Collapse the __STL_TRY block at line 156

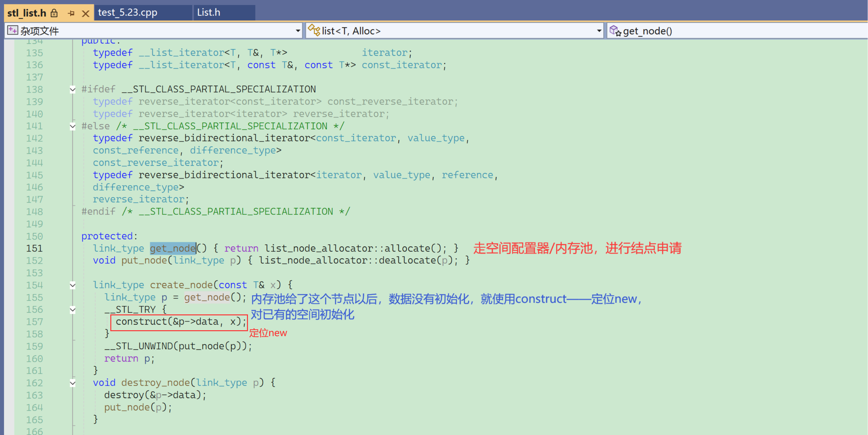tap(72, 309)
